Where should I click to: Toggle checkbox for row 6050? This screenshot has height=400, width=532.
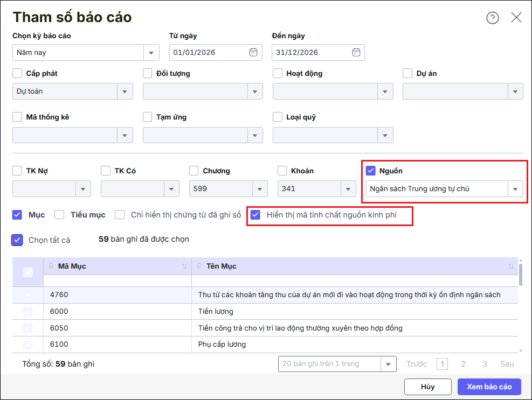(28, 328)
